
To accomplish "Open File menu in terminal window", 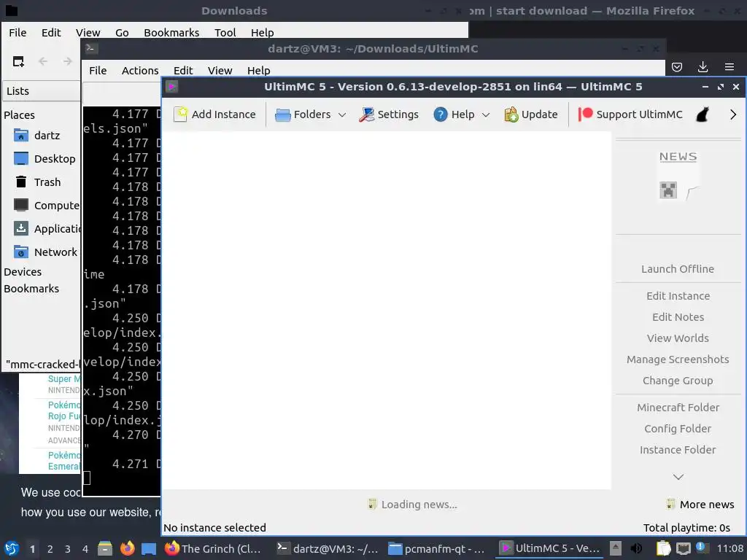I will (x=98, y=71).
